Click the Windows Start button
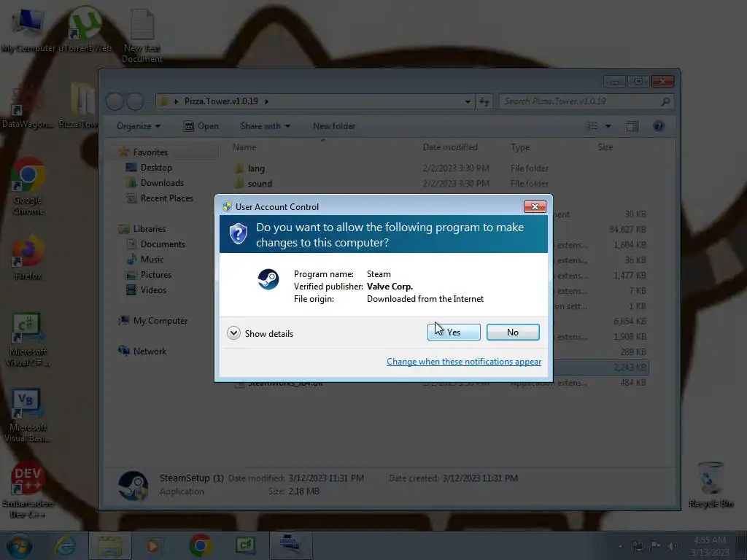747x560 pixels. [20, 545]
